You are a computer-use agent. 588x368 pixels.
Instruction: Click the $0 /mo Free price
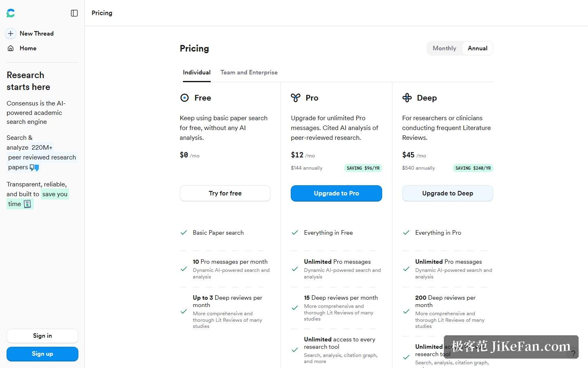point(189,155)
